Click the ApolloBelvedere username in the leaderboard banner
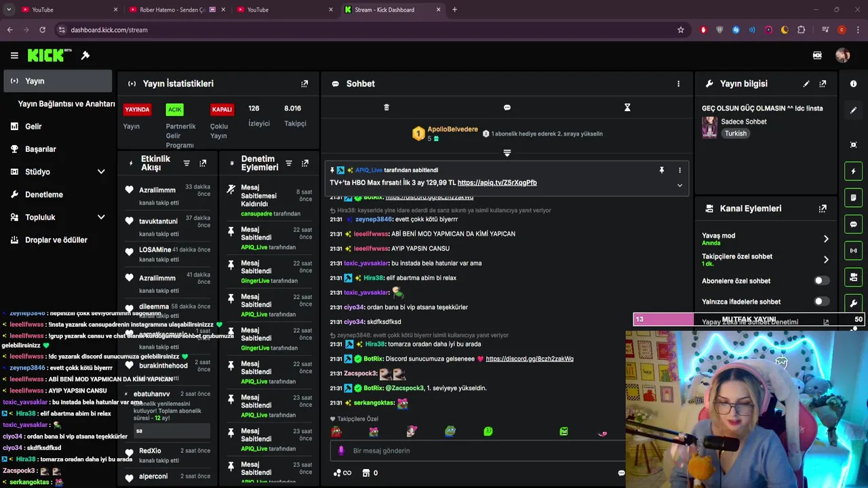 click(452, 129)
